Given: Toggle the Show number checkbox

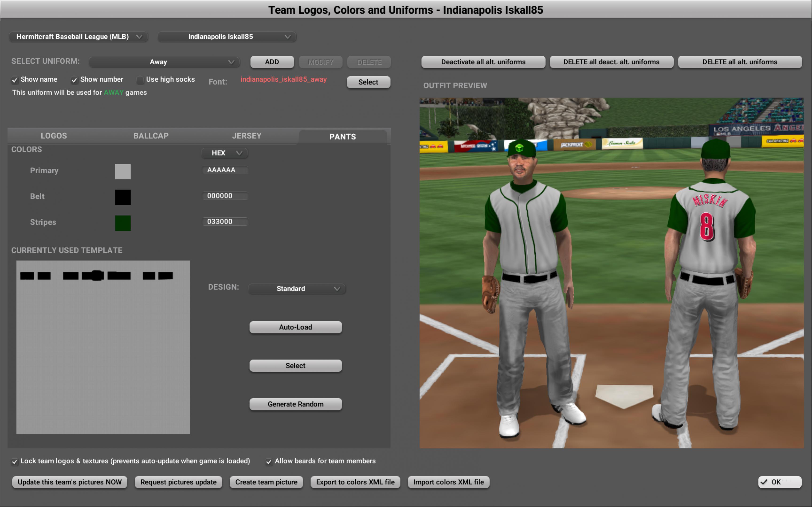Looking at the screenshot, I should [74, 80].
